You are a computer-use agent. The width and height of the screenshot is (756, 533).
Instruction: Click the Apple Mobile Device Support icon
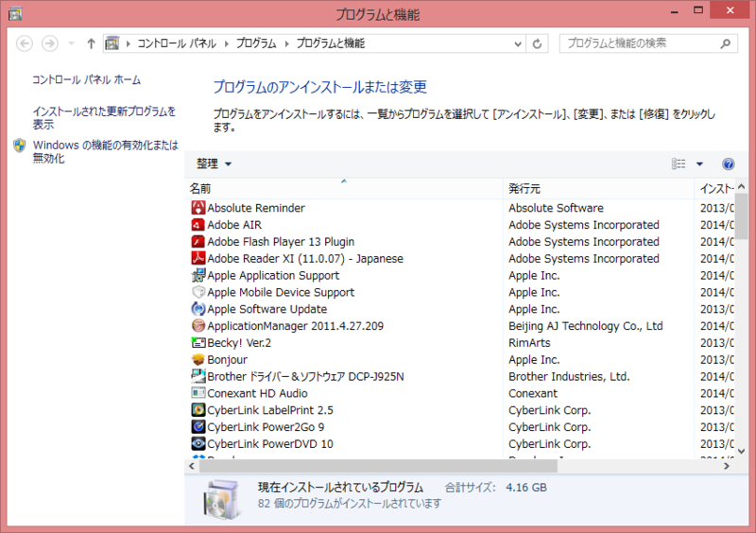coord(198,292)
